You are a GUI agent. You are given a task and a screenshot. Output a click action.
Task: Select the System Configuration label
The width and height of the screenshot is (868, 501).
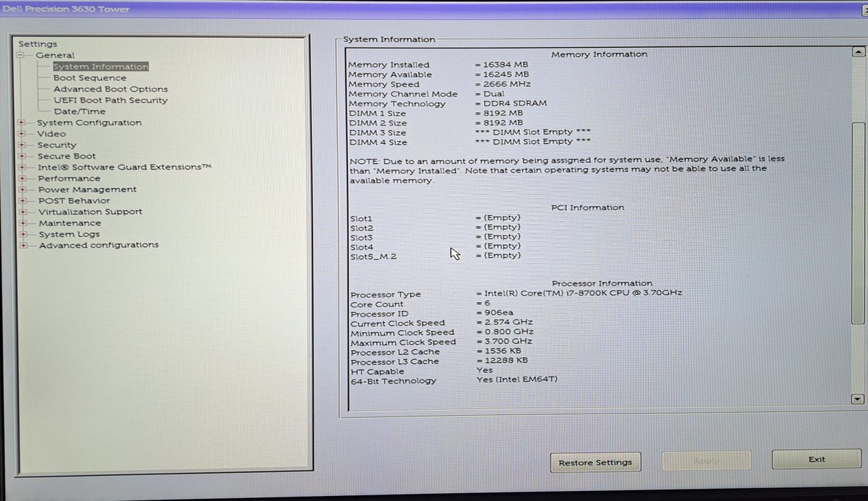[90, 122]
